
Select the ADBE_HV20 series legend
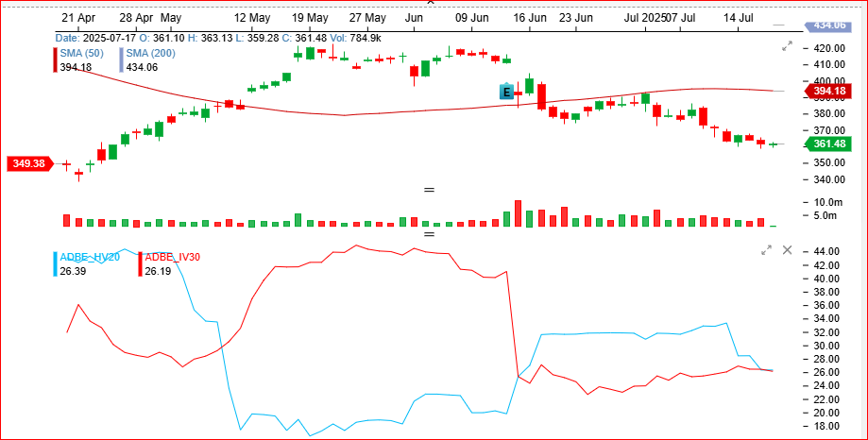[x=90, y=257]
